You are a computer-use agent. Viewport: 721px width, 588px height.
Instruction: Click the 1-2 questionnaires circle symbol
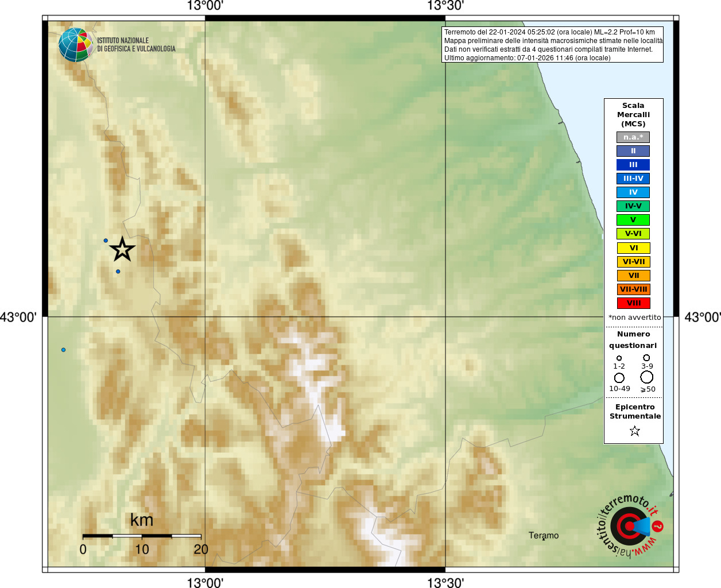(619, 358)
